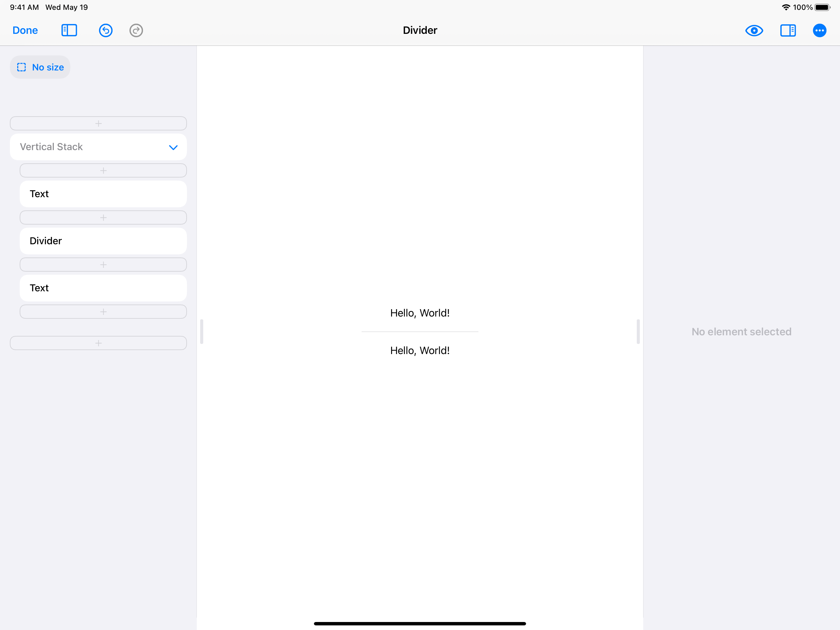Click the dashed square No size icon
This screenshot has width=840, height=630.
(22, 67)
